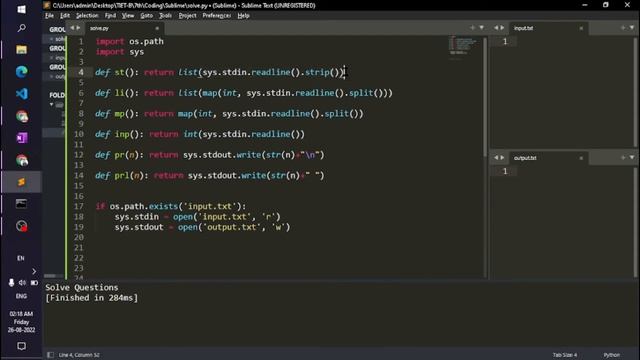
Task: Open the Find menu
Action: [110, 16]
